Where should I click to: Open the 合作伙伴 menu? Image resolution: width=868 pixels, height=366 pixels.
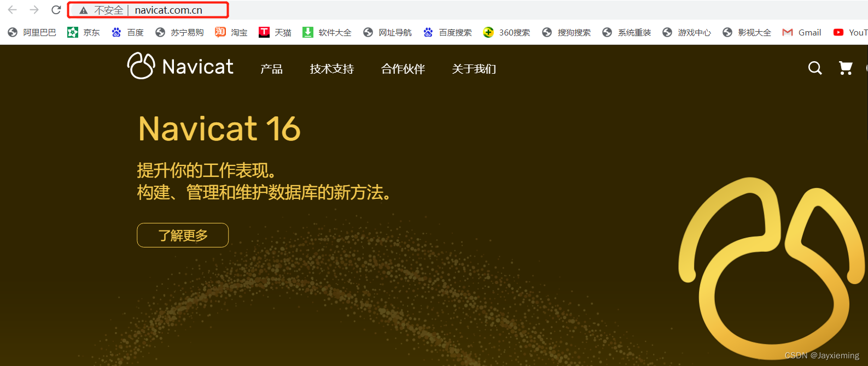pyautogui.click(x=403, y=69)
